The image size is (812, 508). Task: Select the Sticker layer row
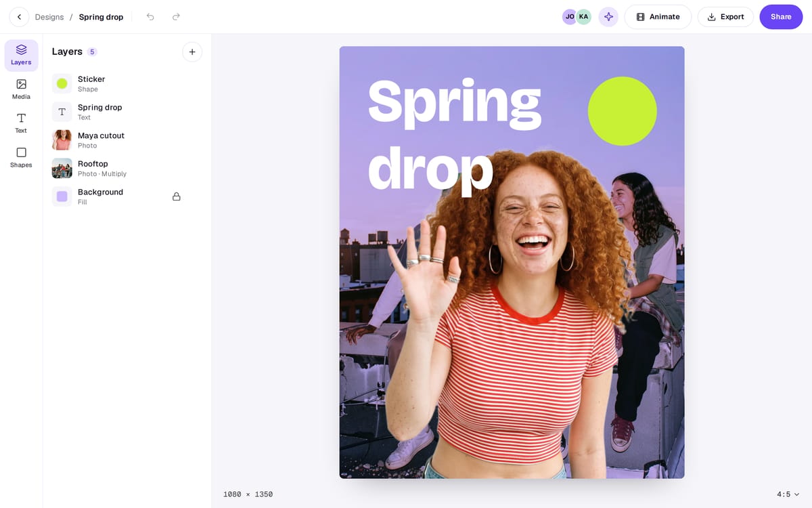coord(126,84)
